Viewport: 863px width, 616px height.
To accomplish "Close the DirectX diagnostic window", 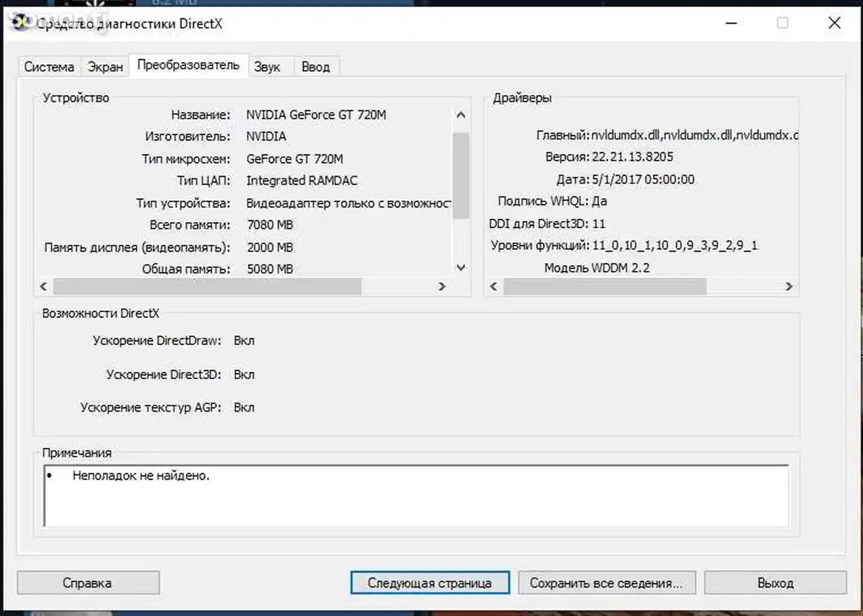I will 834,23.
